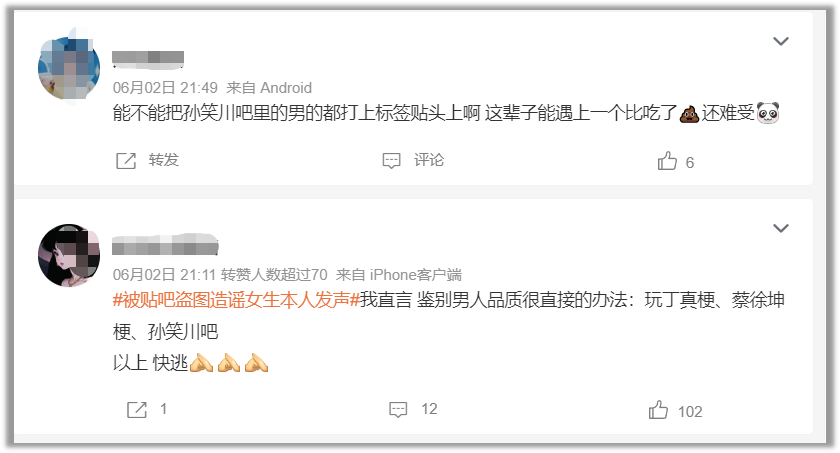Click the comment bubble icon on first post

(391, 161)
